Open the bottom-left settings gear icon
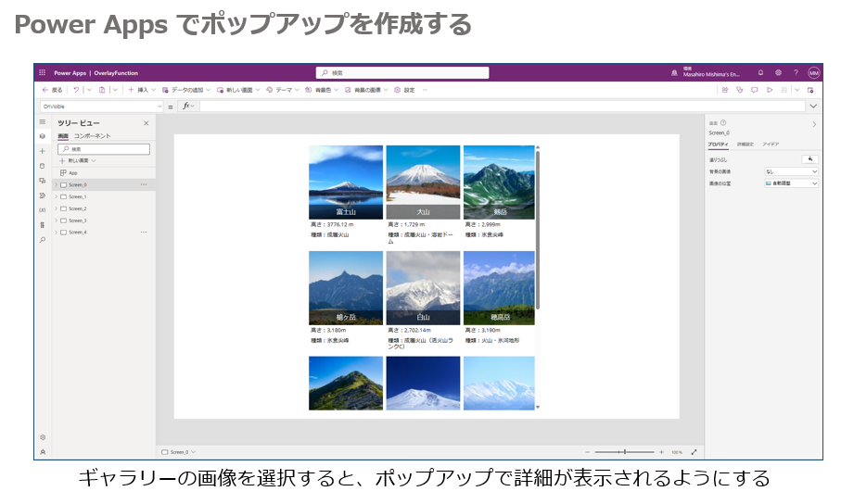Image resolution: width=854 pixels, height=504 pixels. click(x=43, y=437)
